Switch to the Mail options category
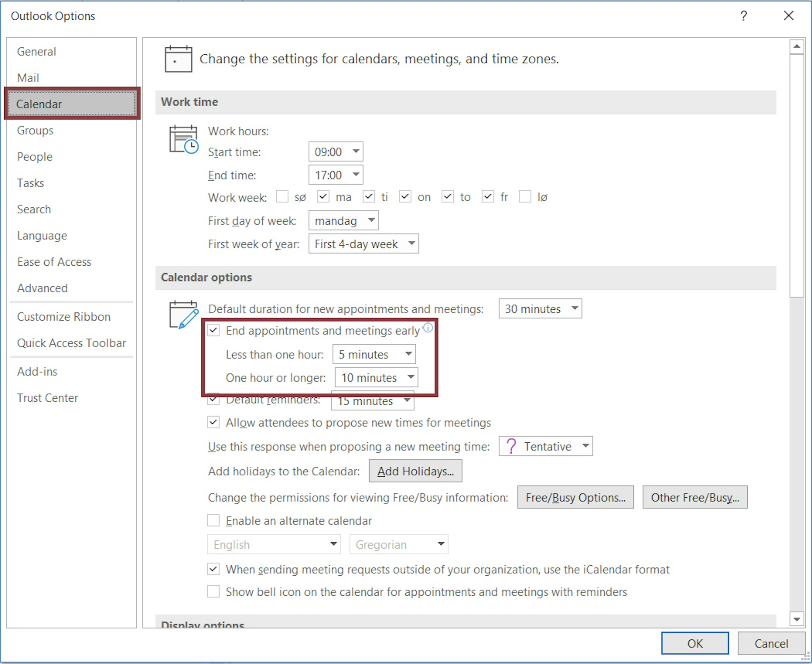This screenshot has width=812, height=664. tap(28, 78)
